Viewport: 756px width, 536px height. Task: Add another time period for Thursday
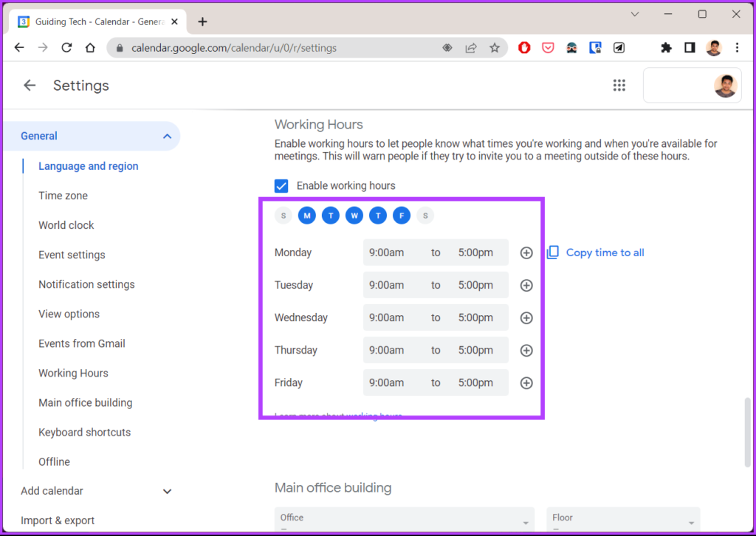(x=526, y=351)
